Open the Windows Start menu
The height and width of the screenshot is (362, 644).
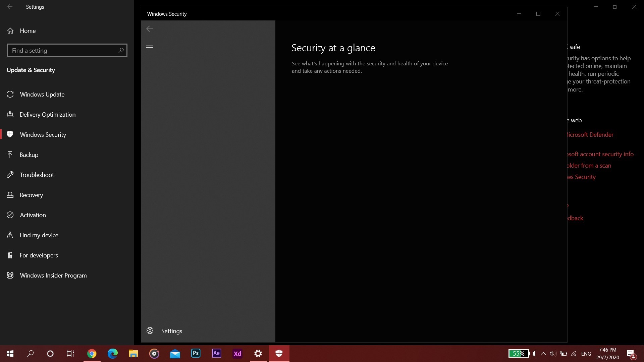[10, 354]
